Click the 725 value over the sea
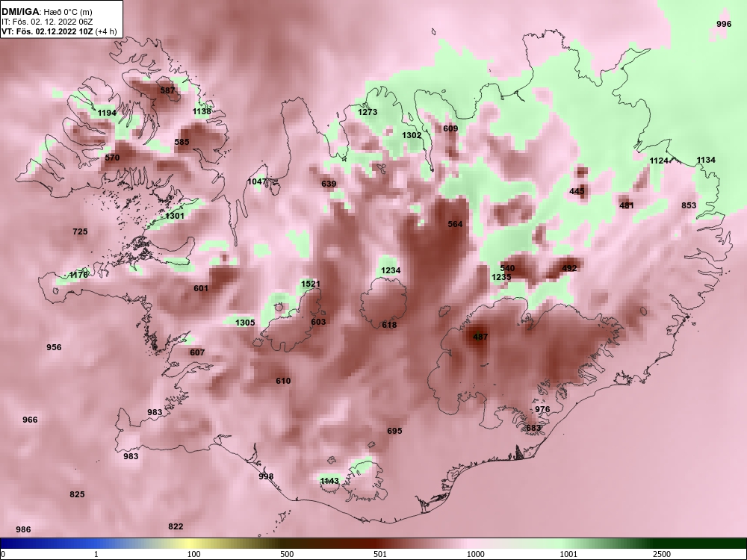The image size is (747, 560). tap(80, 231)
